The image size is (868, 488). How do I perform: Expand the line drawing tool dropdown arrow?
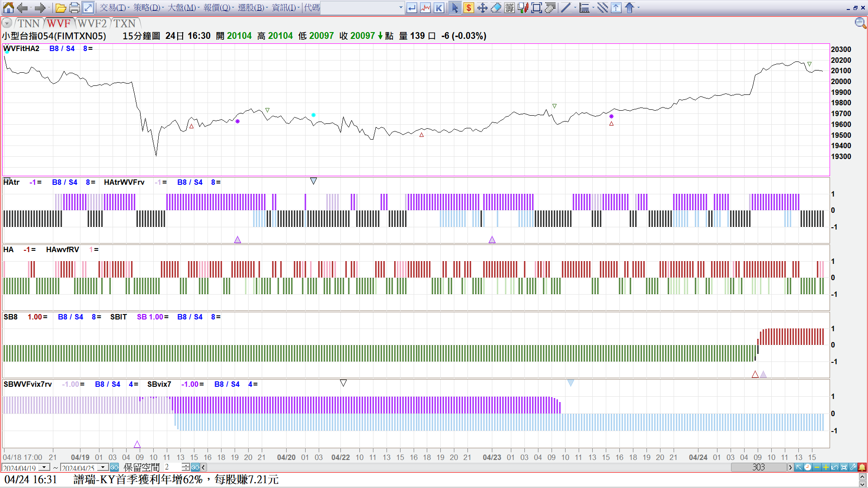(x=575, y=8)
